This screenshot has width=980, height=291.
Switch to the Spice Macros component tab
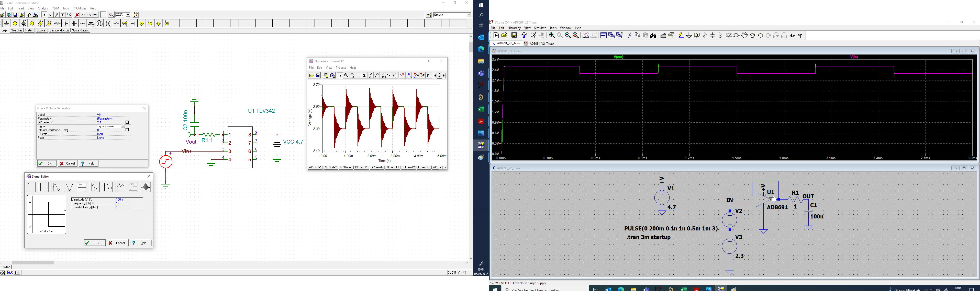[x=80, y=30]
